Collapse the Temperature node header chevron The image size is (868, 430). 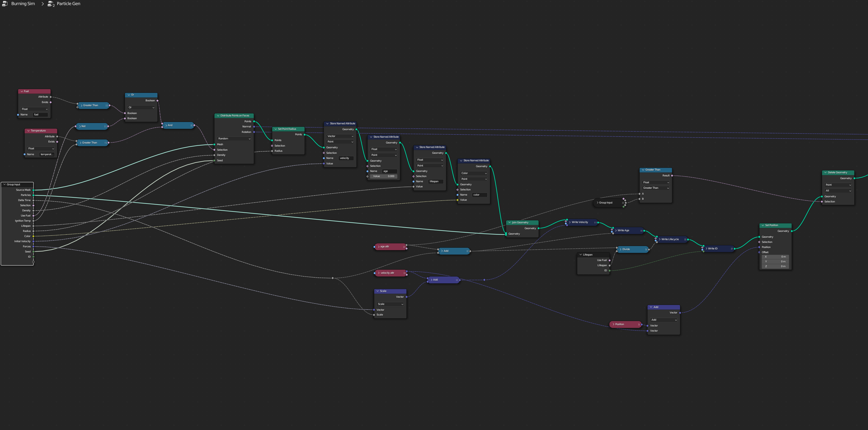pos(28,131)
